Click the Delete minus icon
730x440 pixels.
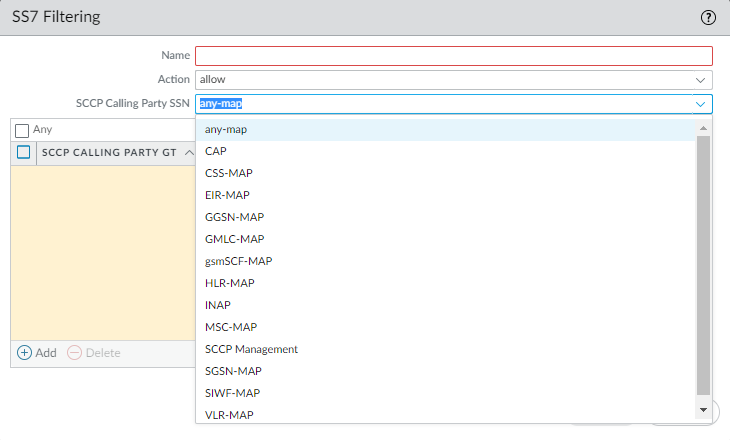click(x=75, y=353)
